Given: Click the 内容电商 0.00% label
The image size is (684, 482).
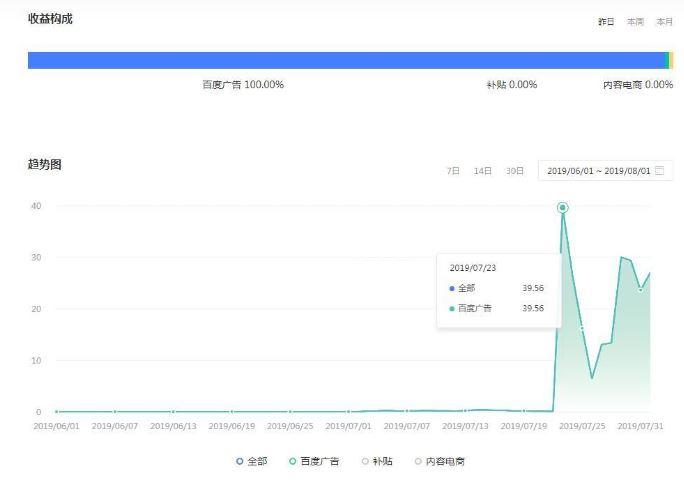Looking at the screenshot, I should click(637, 85).
